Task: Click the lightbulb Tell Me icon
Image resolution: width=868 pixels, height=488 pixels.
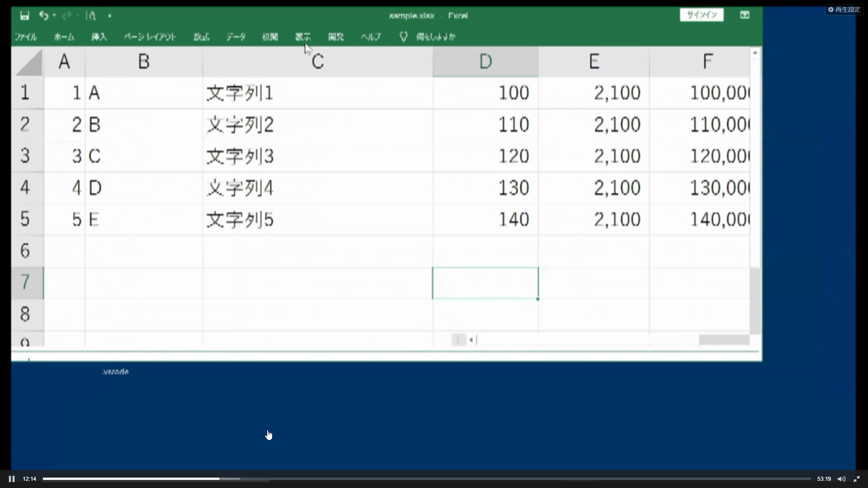Action: tap(403, 37)
